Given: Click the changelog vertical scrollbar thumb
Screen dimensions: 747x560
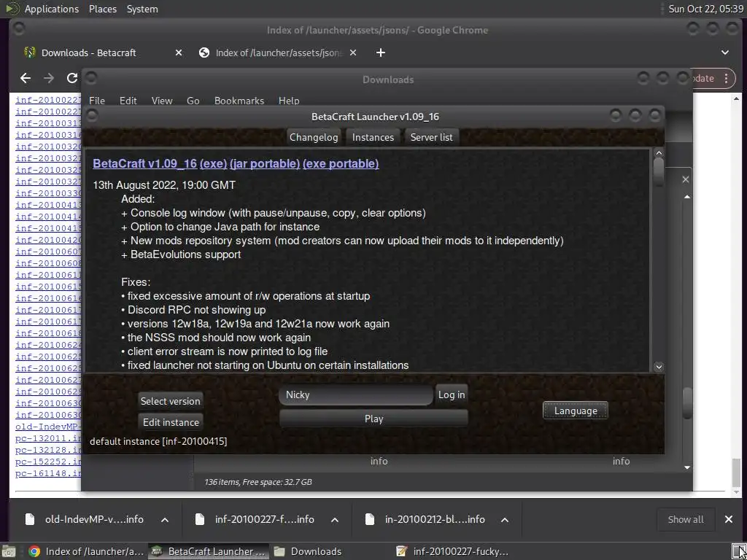Looking at the screenshot, I should 659,171.
